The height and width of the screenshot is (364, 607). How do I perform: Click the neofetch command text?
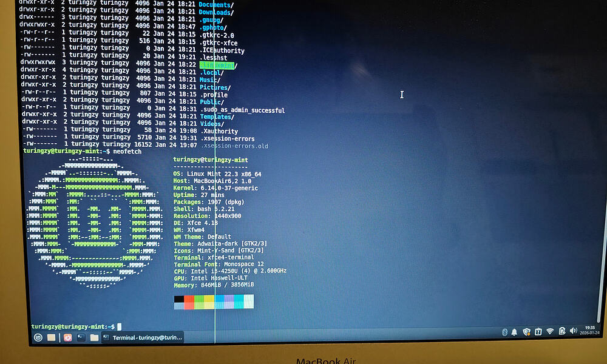coord(127,151)
